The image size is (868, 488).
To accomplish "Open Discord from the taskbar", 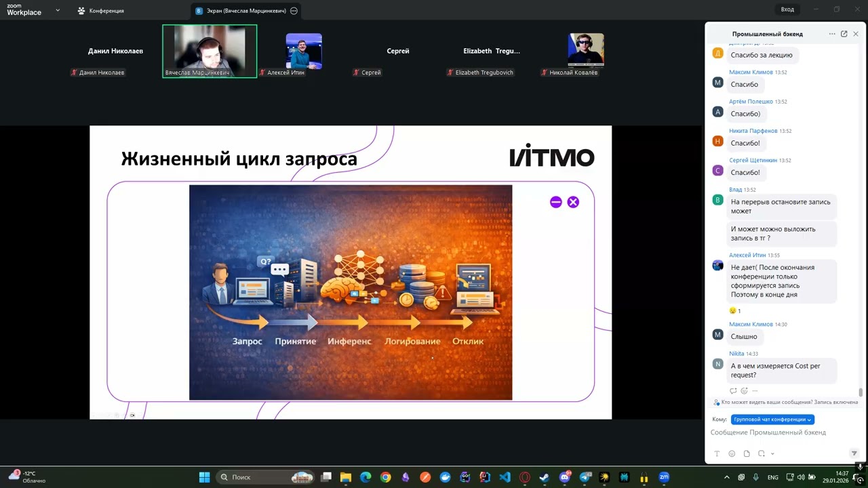I will (564, 477).
